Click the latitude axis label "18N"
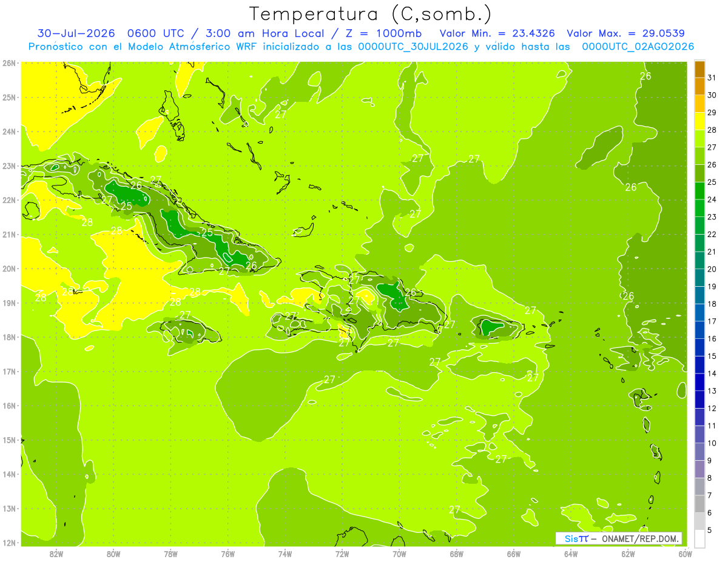 (8, 337)
